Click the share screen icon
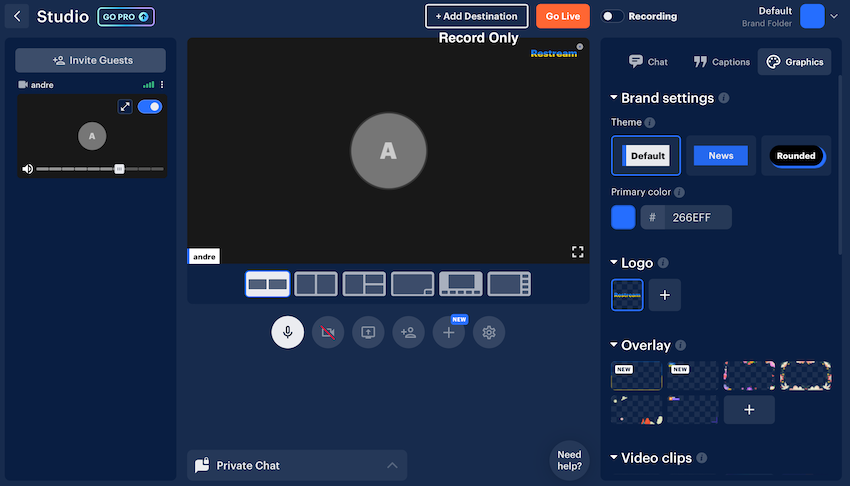Screen dimensions: 850x486 click(368, 332)
